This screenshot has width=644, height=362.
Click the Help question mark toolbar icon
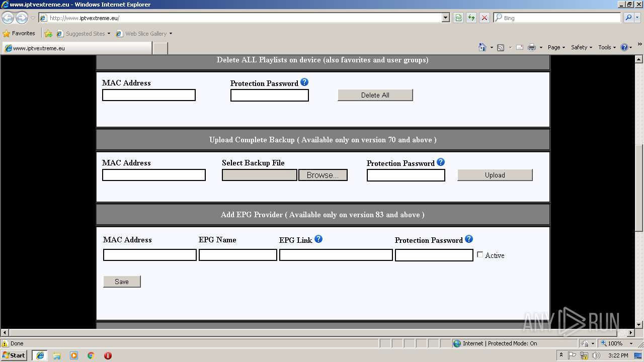(624, 47)
